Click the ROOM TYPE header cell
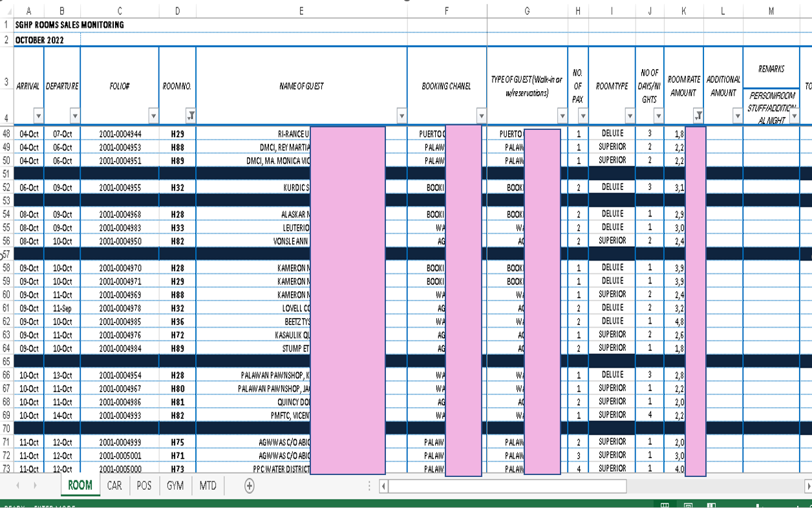Image resolution: width=812 pixels, height=508 pixels. point(612,86)
